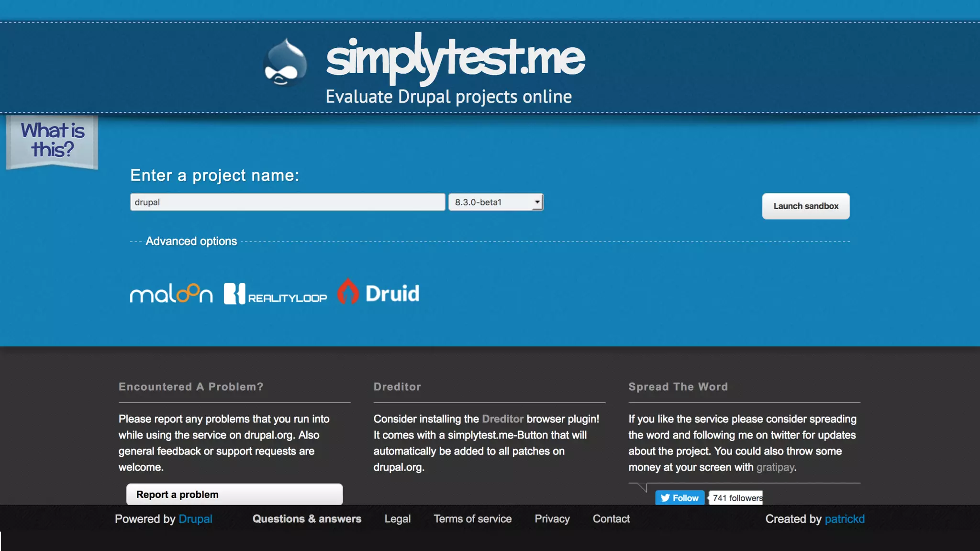Click the 'Encountered A Problem?' heading
The image size is (980, 551).
[191, 386]
